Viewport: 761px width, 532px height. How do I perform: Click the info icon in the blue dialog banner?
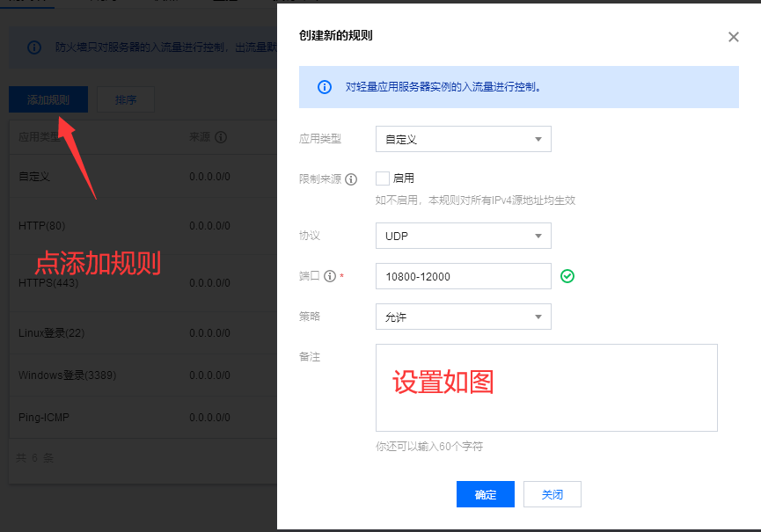pyautogui.click(x=325, y=87)
